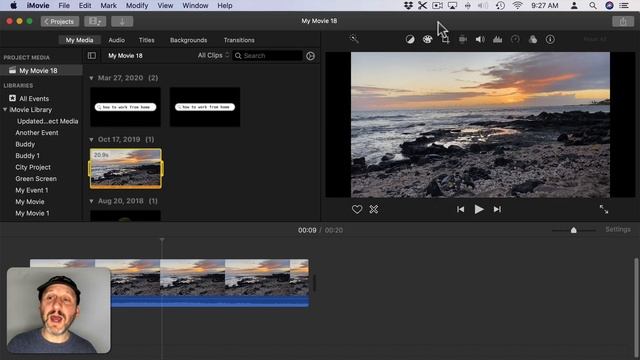
Task: Select first 'how to work from home' clip
Action: 125,107
